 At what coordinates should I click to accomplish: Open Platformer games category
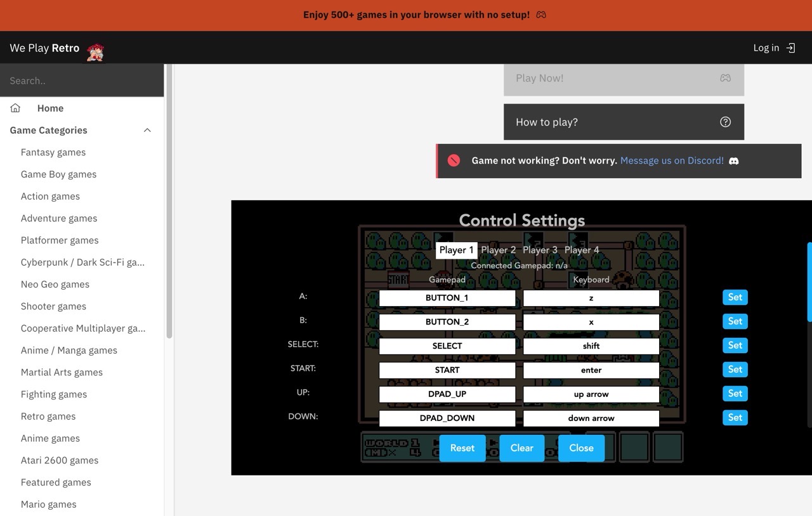point(60,240)
